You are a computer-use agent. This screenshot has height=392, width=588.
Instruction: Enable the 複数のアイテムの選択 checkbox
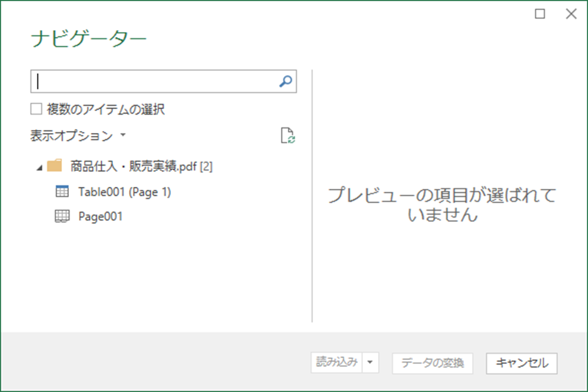36,110
